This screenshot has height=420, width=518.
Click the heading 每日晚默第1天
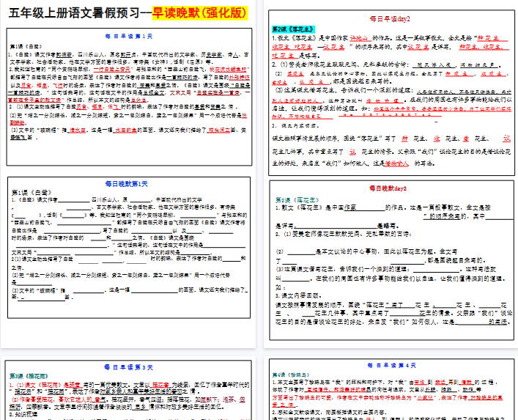click(127, 184)
